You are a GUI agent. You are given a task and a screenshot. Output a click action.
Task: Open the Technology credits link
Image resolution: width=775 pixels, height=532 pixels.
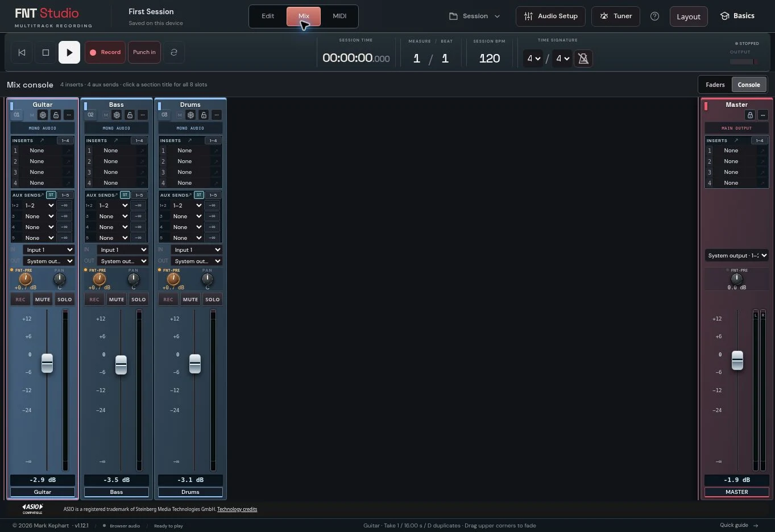(x=237, y=509)
